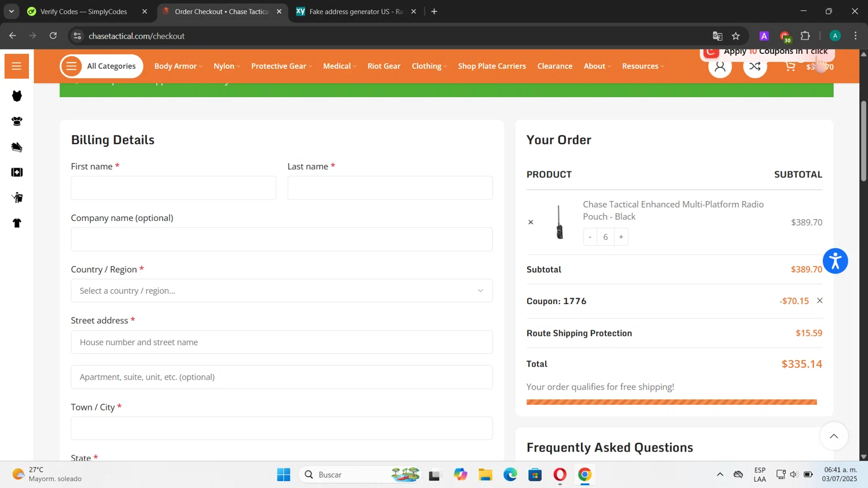The width and height of the screenshot is (868, 488).
Task: Click the free shipping progress bar
Action: (671, 402)
